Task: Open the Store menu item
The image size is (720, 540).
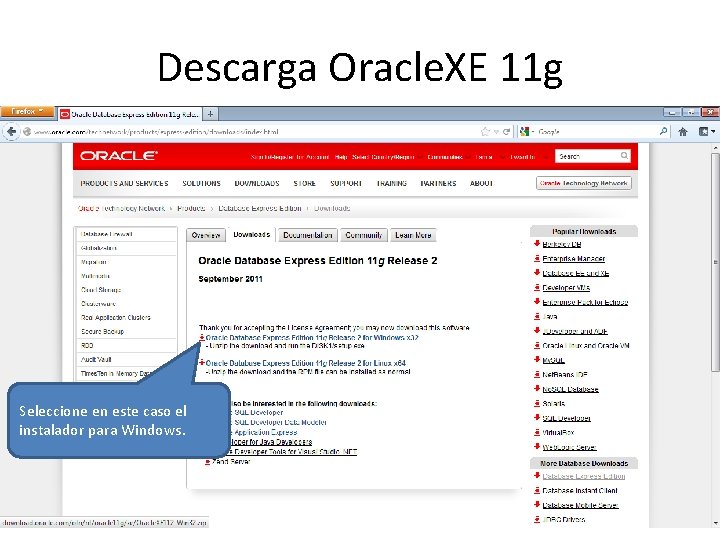Action: coord(304,183)
